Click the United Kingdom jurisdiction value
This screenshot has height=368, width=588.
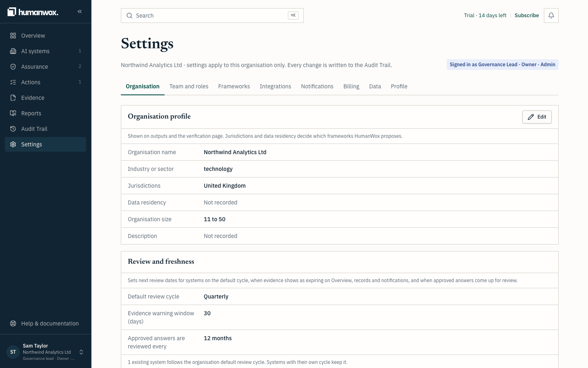225,186
